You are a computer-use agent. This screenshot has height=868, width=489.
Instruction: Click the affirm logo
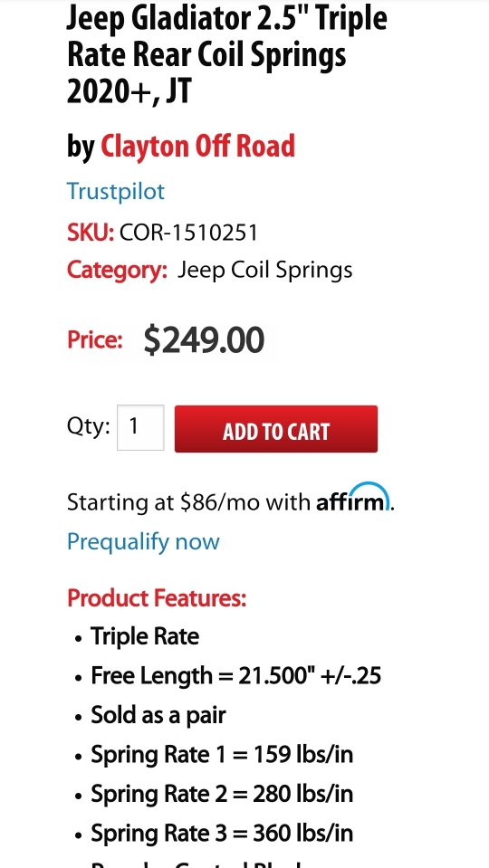[353, 497]
